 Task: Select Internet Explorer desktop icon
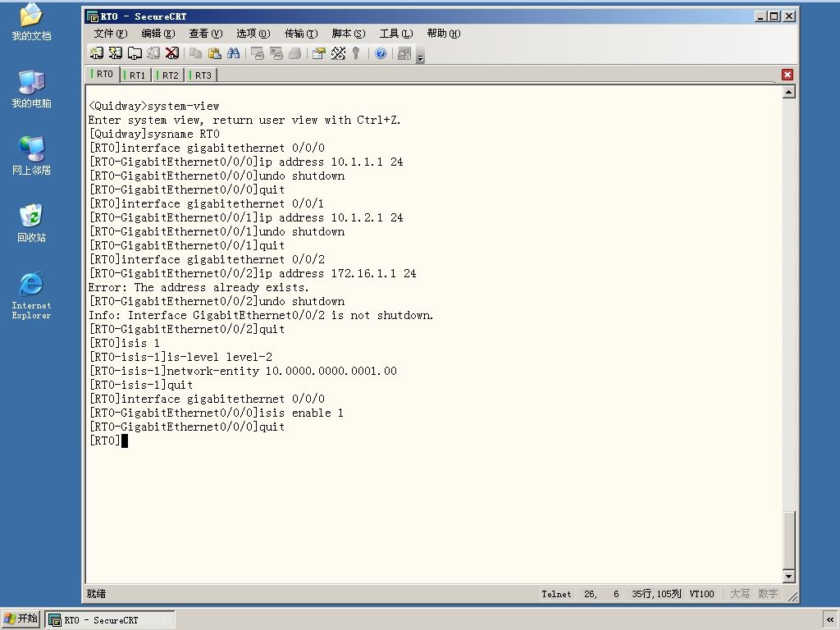coord(32,295)
